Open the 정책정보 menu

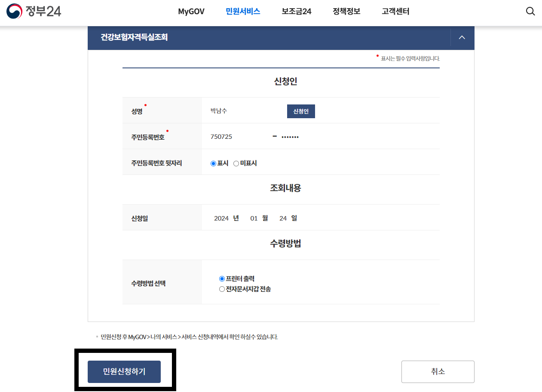[346, 12]
